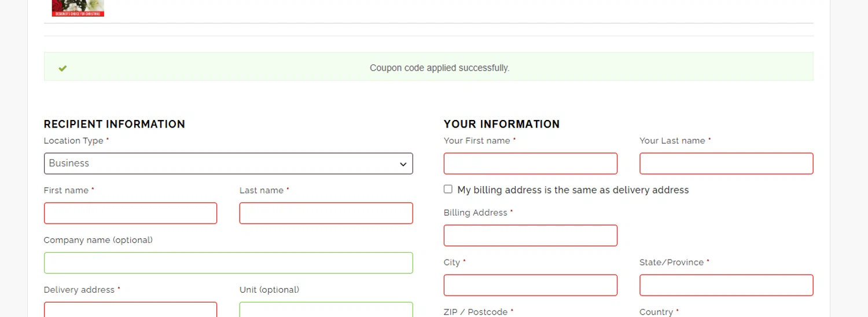This screenshot has height=317, width=868.
Task: Tick the billing same as delivery checkbox
Action: [x=448, y=190]
